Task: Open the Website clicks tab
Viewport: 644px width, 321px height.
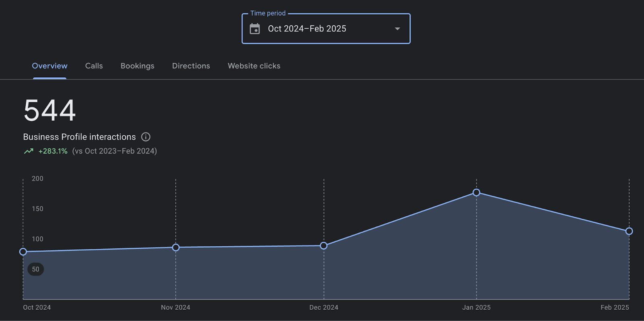Action: tap(254, 66)
